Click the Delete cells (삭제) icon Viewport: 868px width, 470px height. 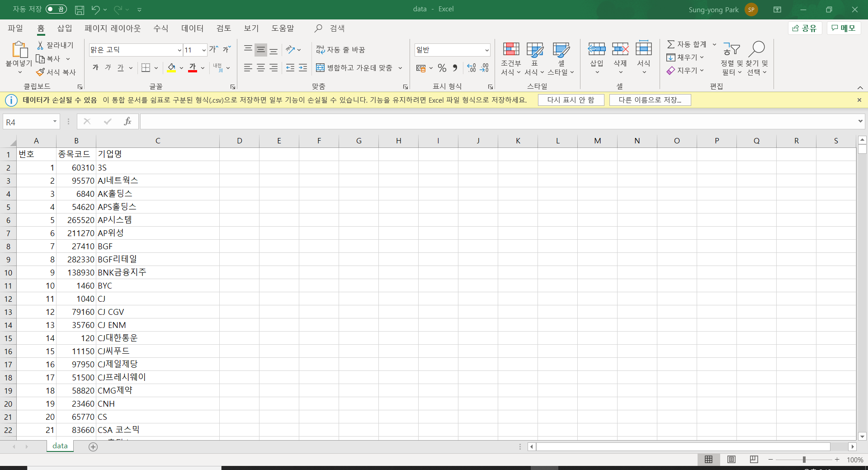point(620,49)
